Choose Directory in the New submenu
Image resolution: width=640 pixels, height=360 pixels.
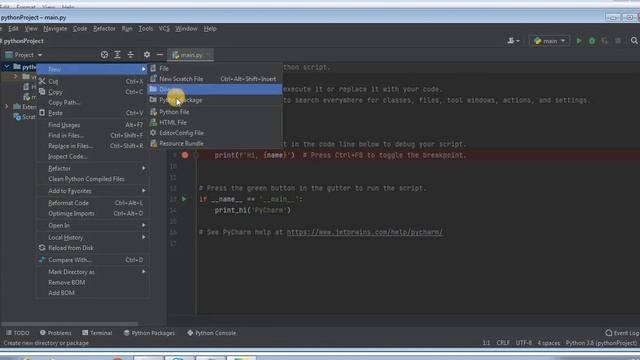pos(215,89)
